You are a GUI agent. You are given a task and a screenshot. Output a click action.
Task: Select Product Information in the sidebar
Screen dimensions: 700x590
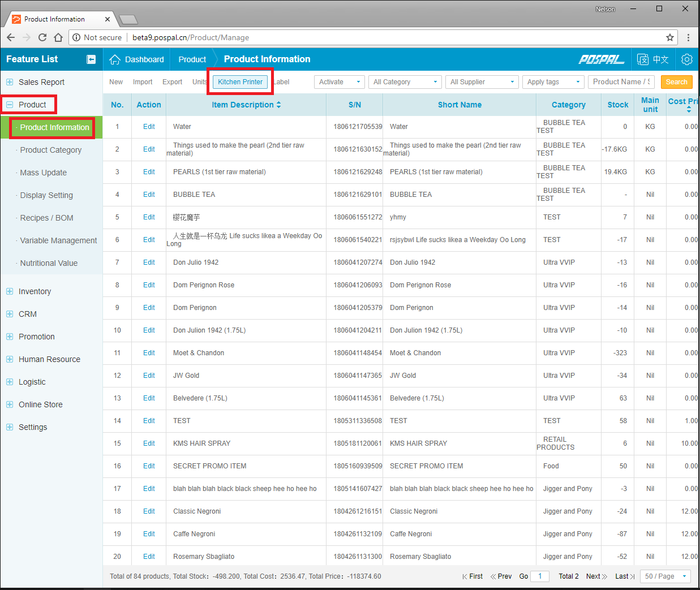(55, 127)
